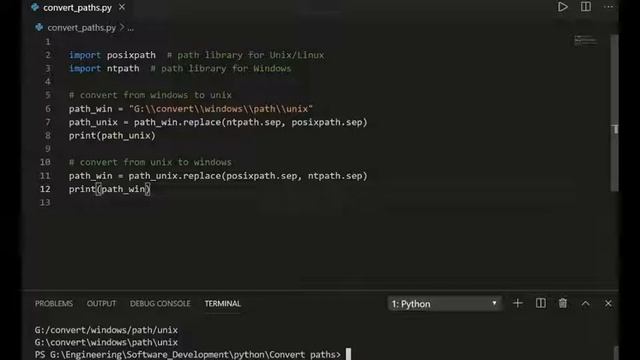
Task: Click the path_win replace assignment on line 11
Action: pos(218,176)
